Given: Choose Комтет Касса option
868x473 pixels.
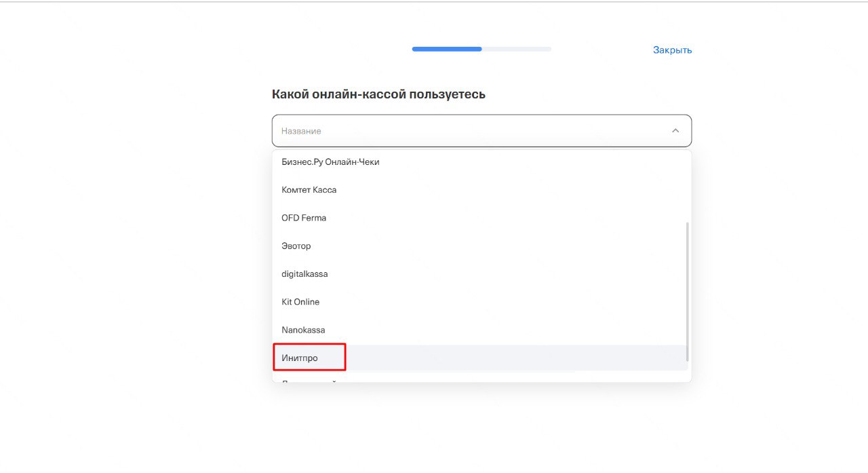Looking at the screenshot, I should 480,190.
